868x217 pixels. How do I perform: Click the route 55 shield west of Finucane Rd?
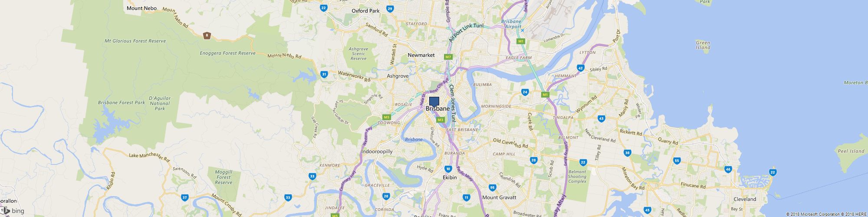677,161
